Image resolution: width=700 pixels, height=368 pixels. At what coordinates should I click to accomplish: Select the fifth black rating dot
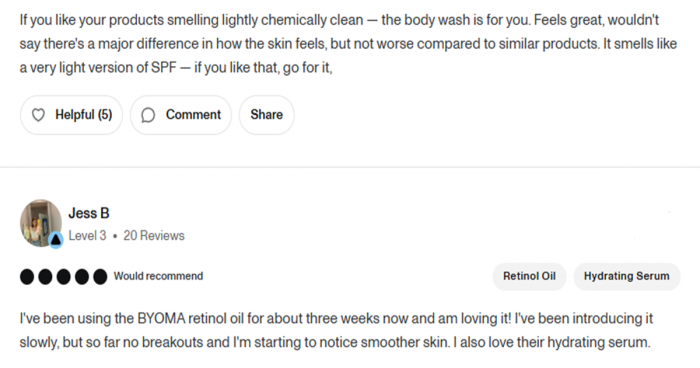tap(100, 276)
